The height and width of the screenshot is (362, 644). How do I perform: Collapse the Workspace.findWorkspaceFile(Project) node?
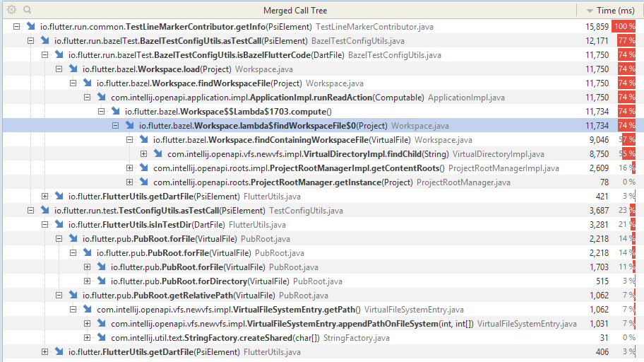point(73,83)
